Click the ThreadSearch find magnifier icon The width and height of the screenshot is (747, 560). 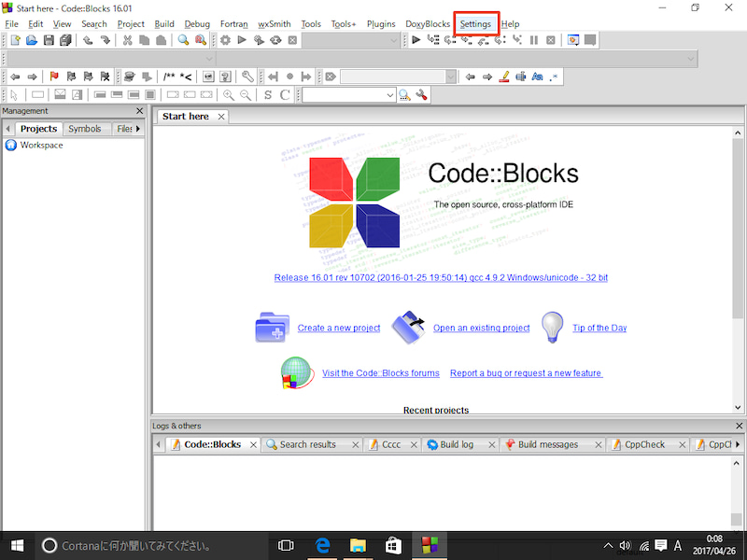(x=404, y=95)
